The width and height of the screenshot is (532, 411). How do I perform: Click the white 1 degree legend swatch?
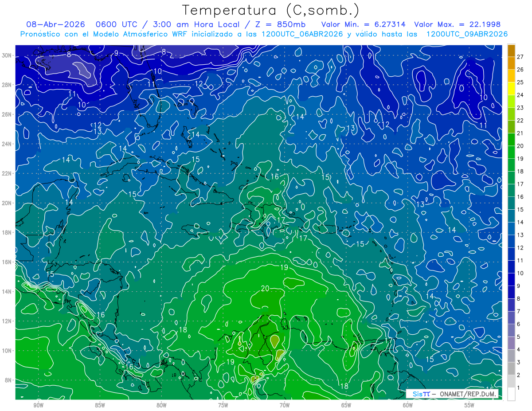[511, 394]
